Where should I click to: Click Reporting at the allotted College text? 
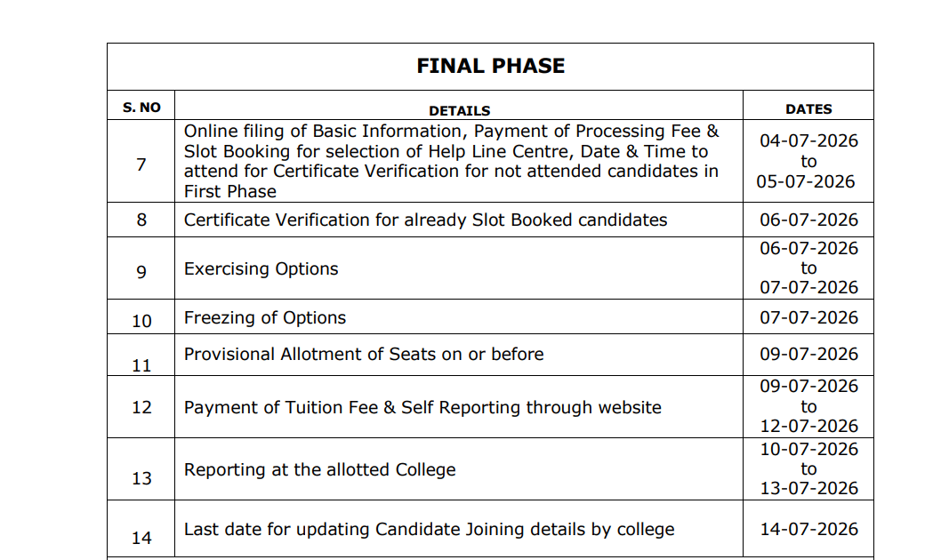click(x=320, y=470)
